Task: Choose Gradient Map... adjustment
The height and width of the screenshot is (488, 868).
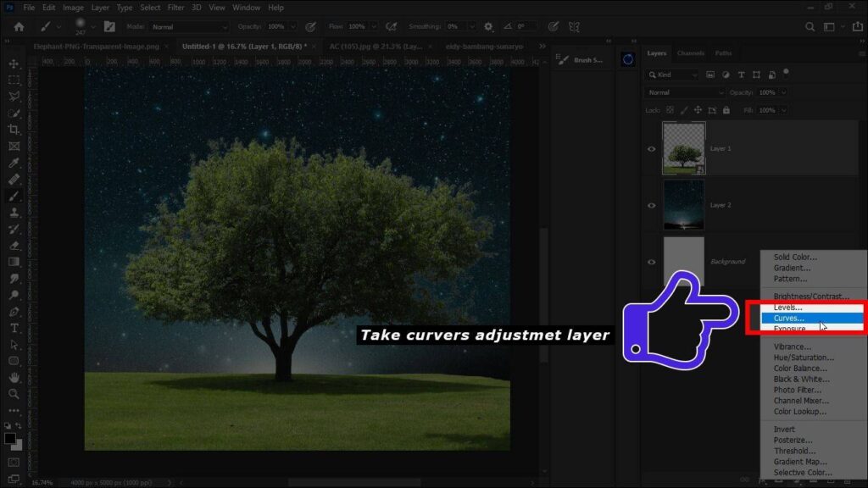Action: pos(800,462)
